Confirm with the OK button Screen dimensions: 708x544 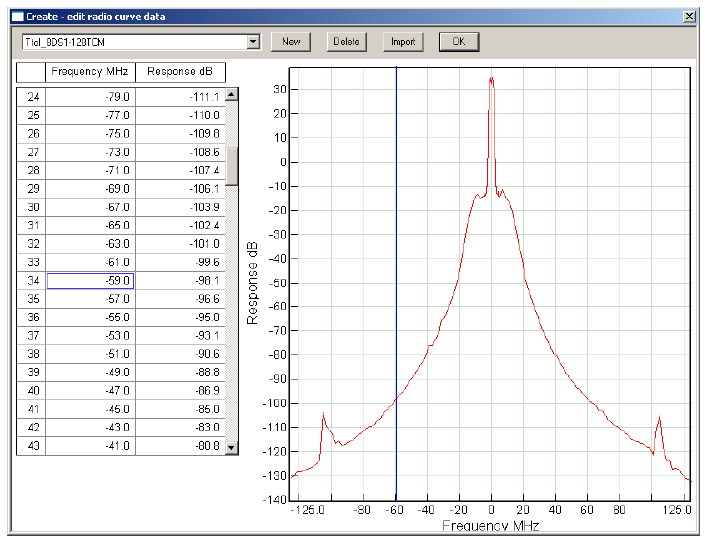[x=458, y=42]
